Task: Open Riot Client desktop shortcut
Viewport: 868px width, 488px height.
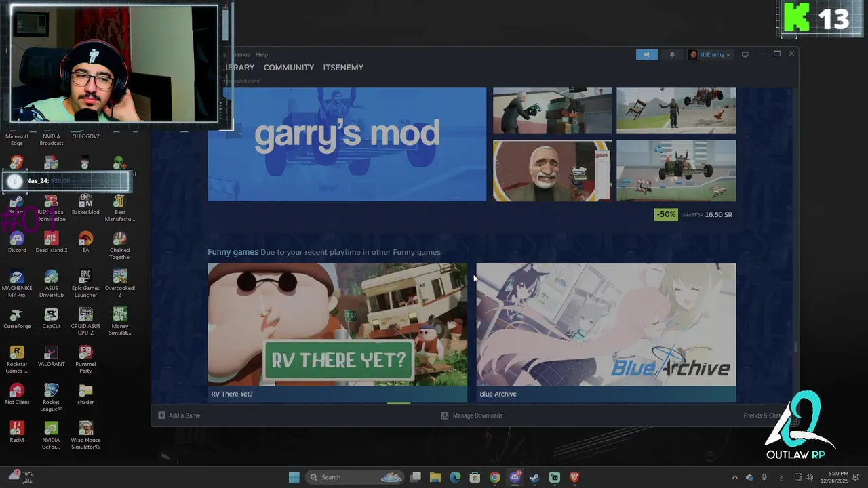Action: pos(17,394)
